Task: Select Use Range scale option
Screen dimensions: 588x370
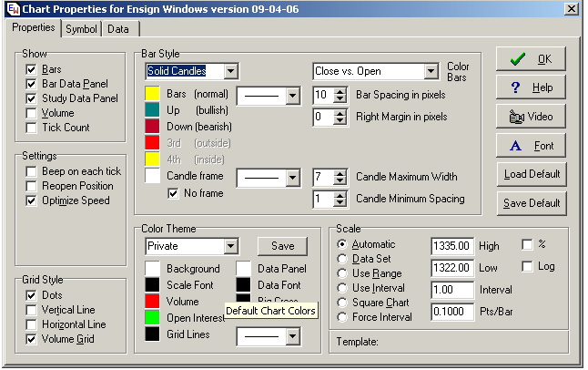Action: (341, 273)
